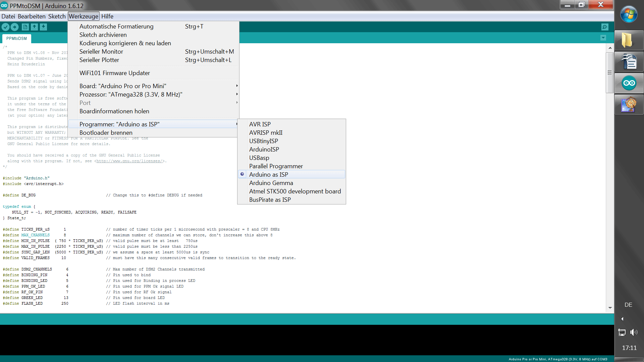Open the Datei menu
The width and height of the screenshot is (644, 362).
tap(8, 16)
